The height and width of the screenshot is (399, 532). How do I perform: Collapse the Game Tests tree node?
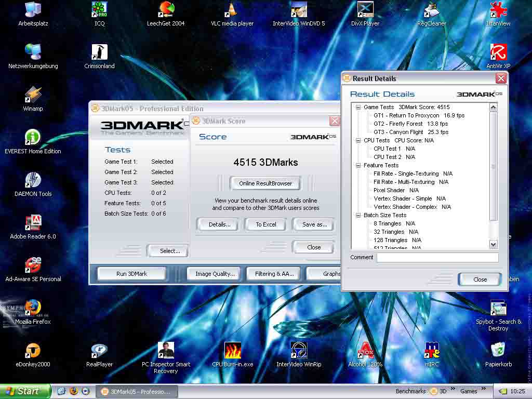358,107
